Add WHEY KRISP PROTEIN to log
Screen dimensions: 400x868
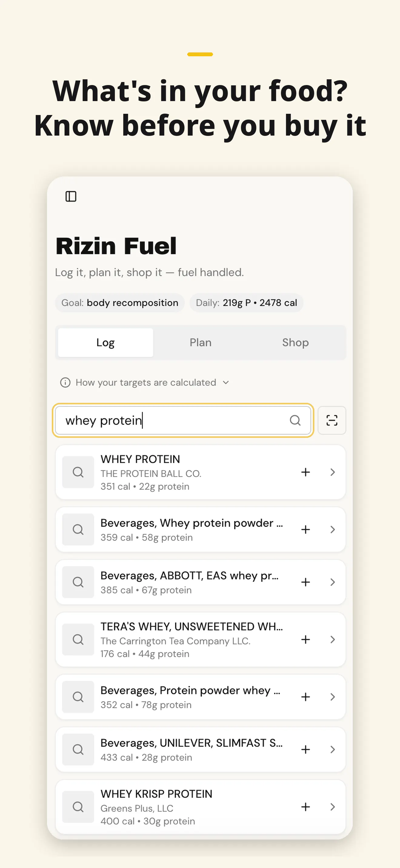click(305, 807)
